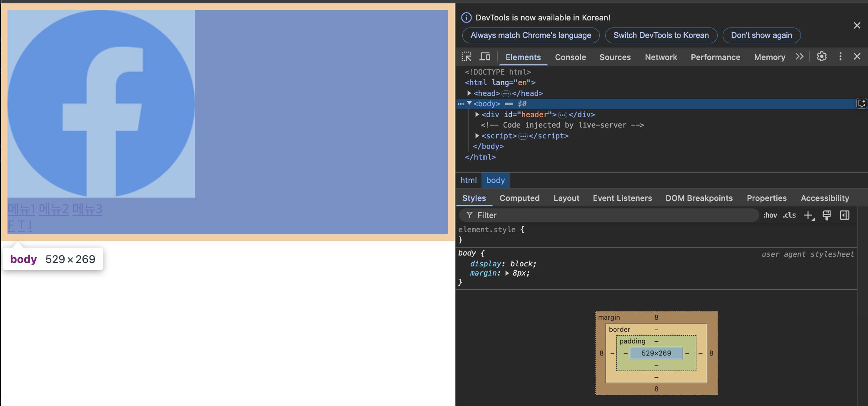Toggle the rendering emulations paintbrush icon
868x406 pixels.
827,215
